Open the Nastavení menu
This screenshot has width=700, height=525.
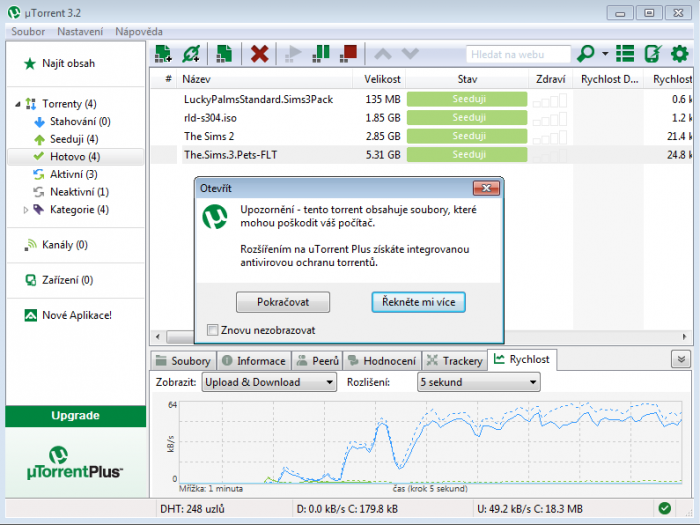pyautogui.click(x=80, y=32)
